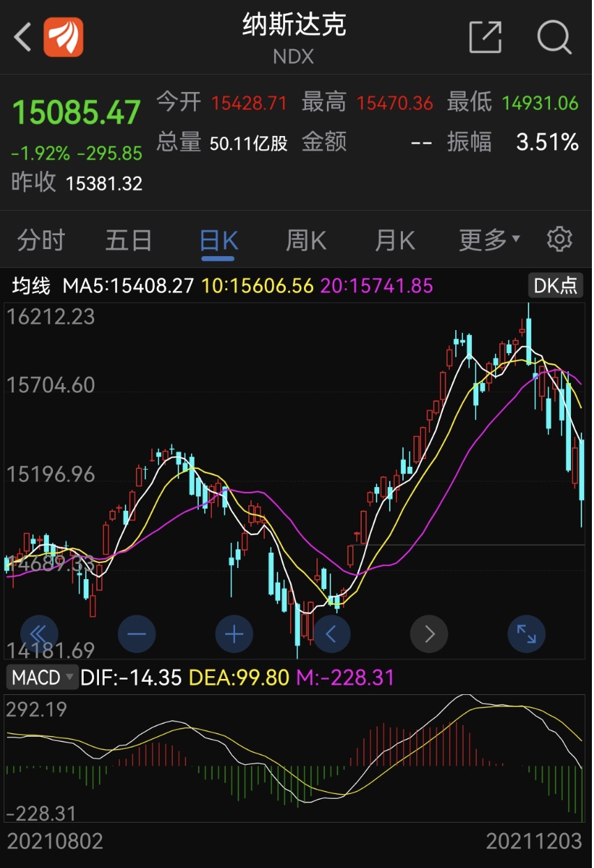Open search with the magnifier icon
Viewport: 594px width, 868px height.
click(554, 38)
